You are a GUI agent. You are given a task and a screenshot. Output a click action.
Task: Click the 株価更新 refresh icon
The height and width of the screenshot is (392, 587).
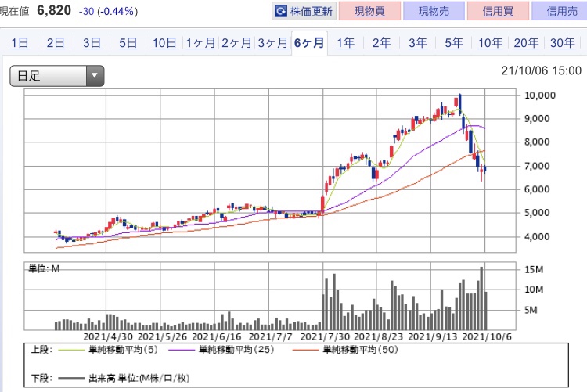281,11
